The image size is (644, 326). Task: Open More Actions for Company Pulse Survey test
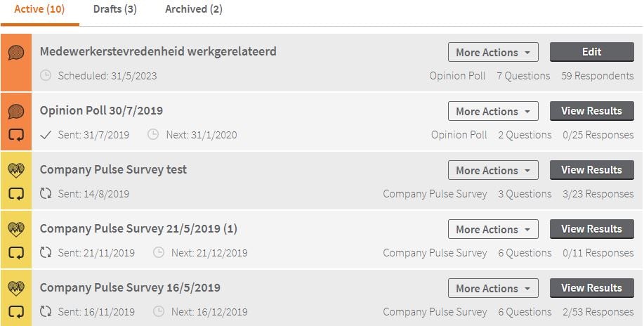coord(493,170)
